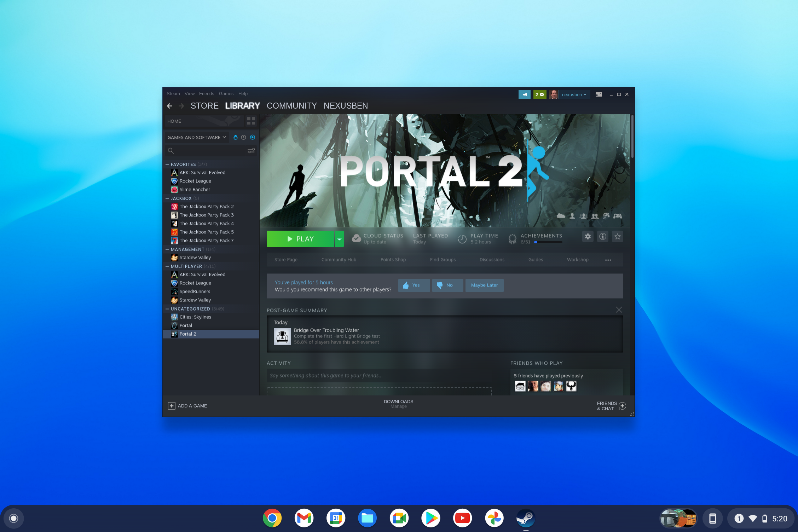Toggle the recent playtime clock filter
The image size is (798, 532).
[x=244, y=137]
